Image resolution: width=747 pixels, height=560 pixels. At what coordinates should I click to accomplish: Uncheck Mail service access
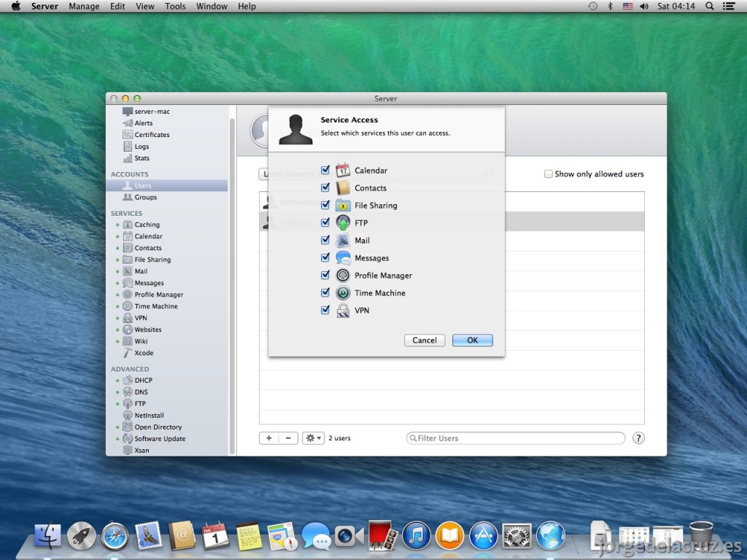(325, 239)
